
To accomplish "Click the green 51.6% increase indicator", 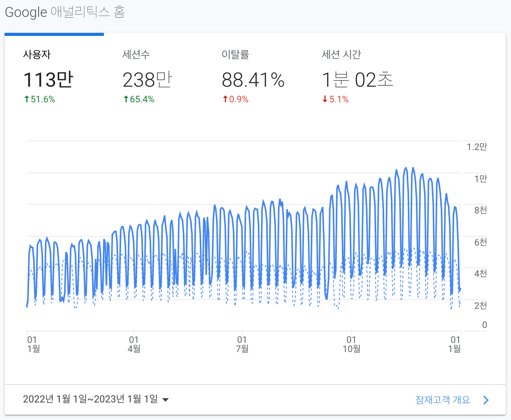I will [39, 99].
